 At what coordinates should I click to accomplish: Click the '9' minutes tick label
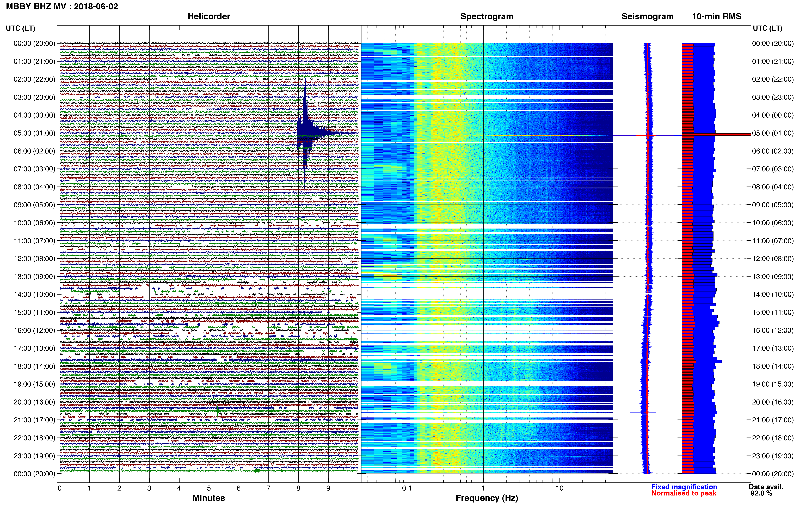pos(328,488)
